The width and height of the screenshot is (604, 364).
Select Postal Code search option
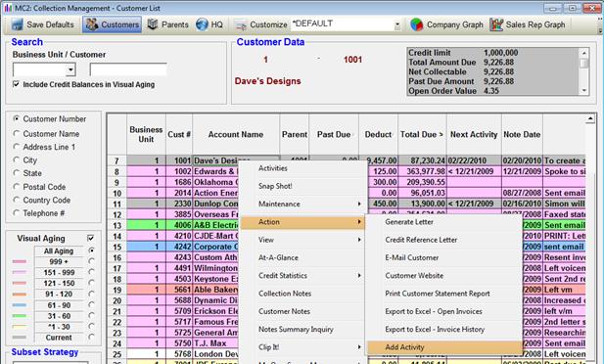(x=16, y=187)
